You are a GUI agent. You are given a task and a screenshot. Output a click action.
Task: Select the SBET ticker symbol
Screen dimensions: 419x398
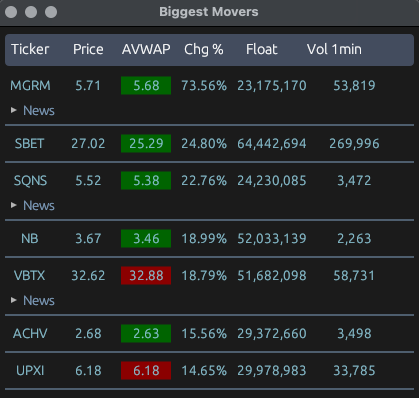29,144
